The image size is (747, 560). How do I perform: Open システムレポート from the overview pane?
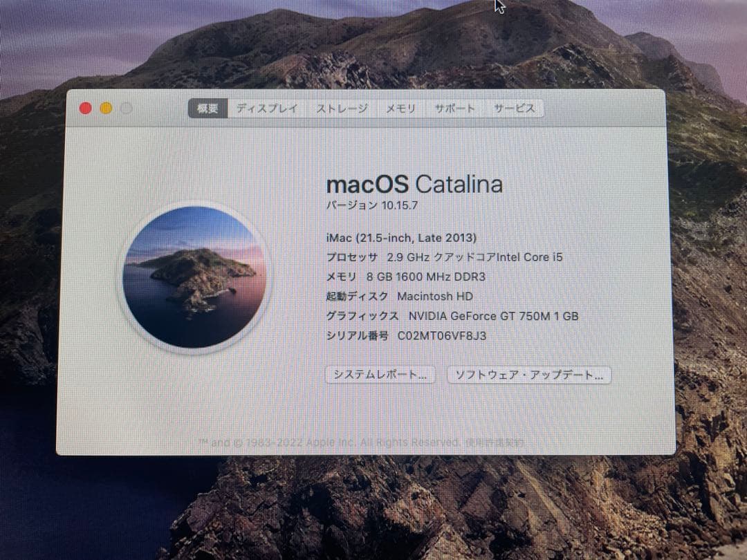tap(380, 375)
